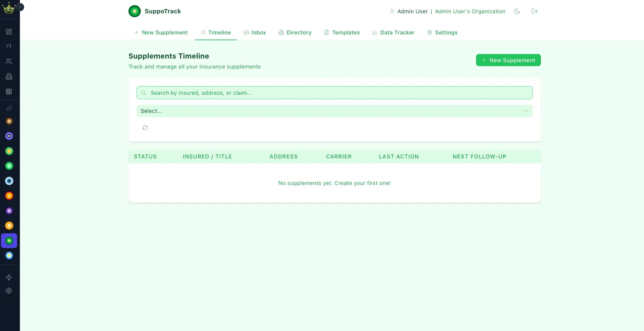
Task: Click the logout icon in header
Action: (535, 11)
